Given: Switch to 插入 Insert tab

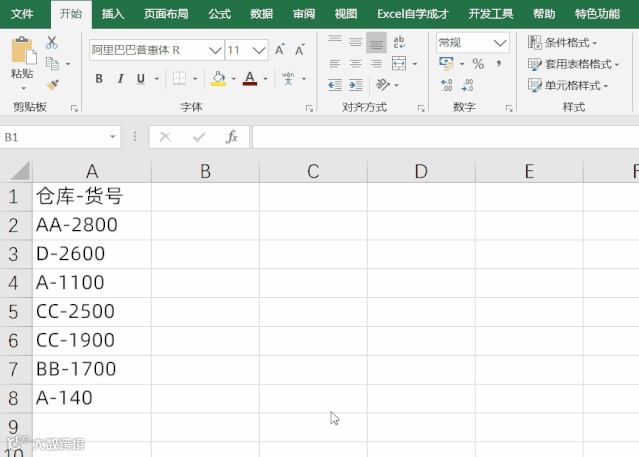Looking at the screenshot, I should [113, 14].
